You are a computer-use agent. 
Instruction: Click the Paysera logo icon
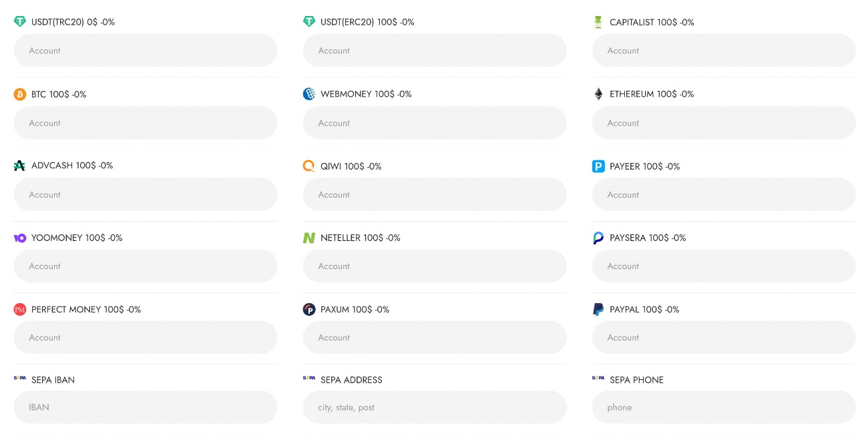pos(598,238)
